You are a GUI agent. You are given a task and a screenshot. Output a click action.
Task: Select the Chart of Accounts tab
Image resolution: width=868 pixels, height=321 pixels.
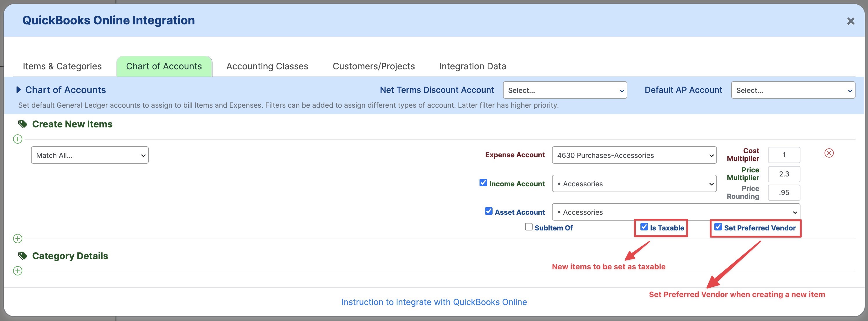click(164, 66)
